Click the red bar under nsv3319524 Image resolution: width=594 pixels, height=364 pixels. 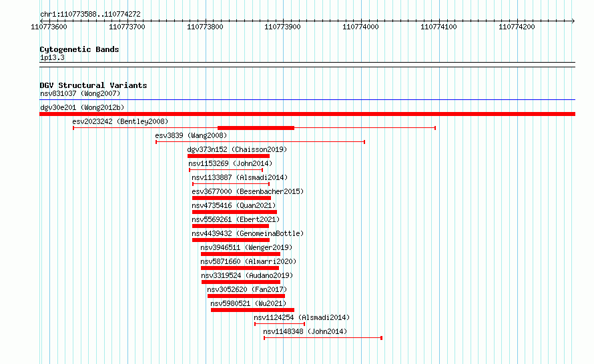[x=241, y=282]
